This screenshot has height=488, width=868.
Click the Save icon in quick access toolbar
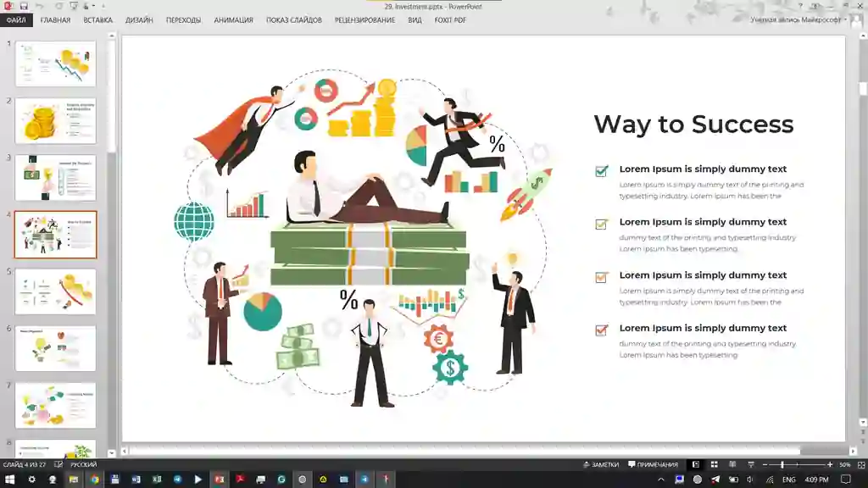point(25,6)
